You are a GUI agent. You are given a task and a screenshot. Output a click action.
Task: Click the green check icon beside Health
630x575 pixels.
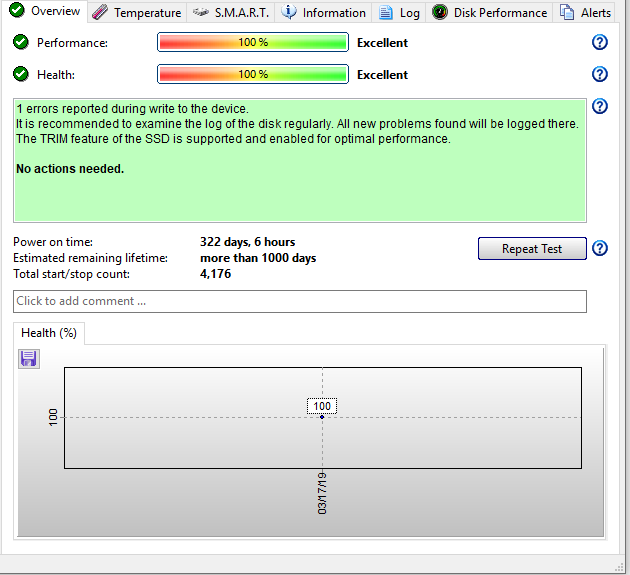(x=20, y=74)
